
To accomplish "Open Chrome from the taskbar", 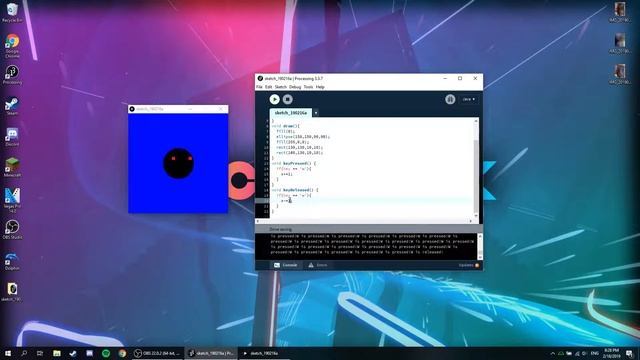I will point(122,353).
